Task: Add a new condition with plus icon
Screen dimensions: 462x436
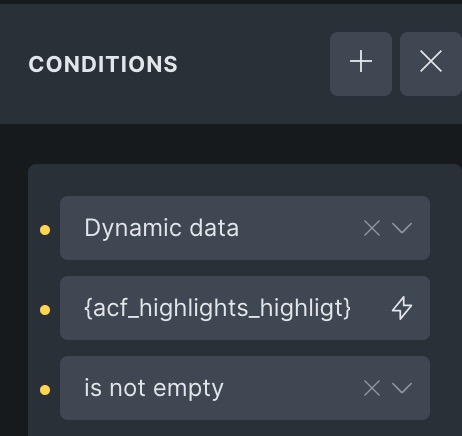Action: (361, 64)
